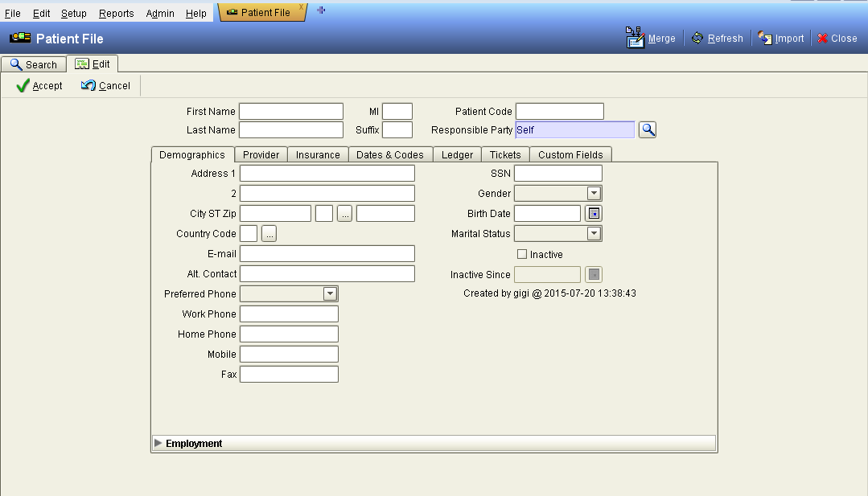Screen dimensions: 868x496
Task: Enable the Inactive checkbox
Action: 520,253
